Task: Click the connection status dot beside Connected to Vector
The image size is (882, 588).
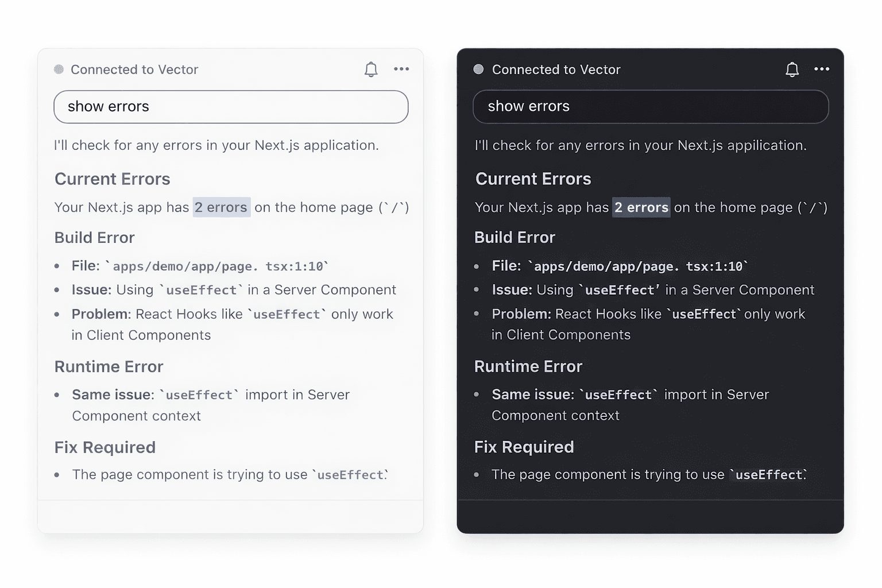Action: click(x=58, y=69)
